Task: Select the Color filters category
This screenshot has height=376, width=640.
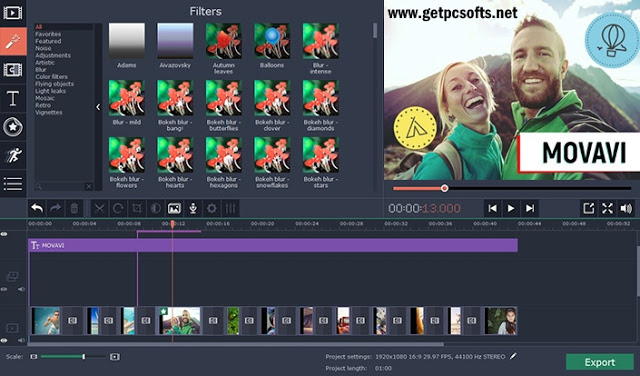Action: click(x=51, y=76)
